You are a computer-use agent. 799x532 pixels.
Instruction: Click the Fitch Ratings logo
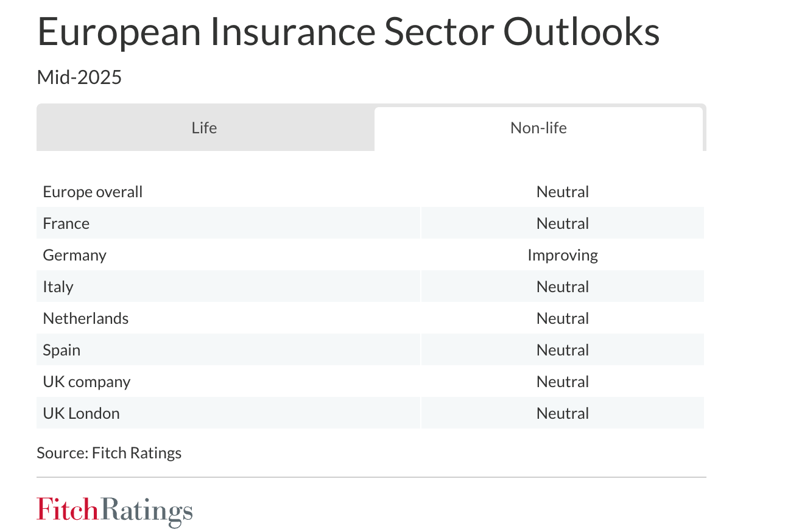point(114,511)
